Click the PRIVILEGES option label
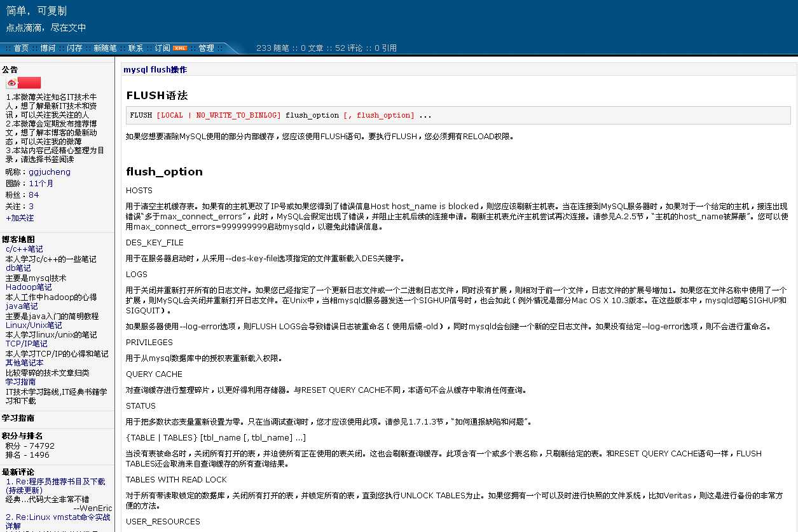Image resolution: width=798 pixels, height=532 pixels. (149, 343)
